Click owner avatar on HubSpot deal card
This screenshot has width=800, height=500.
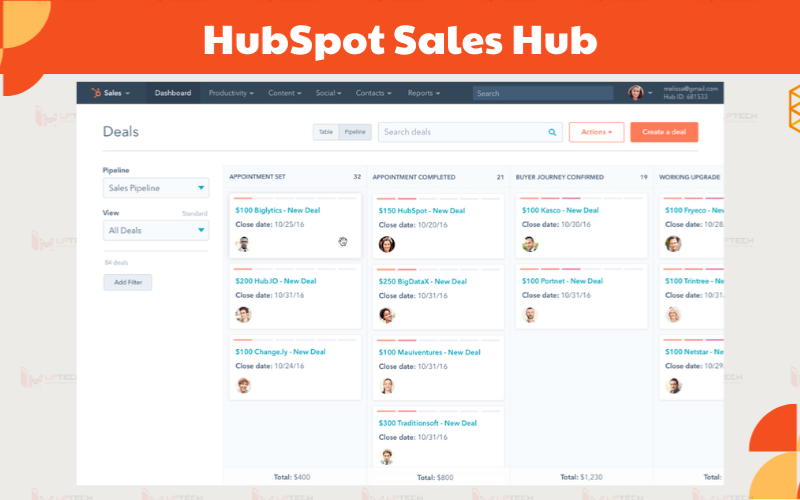pyautogui.click(x=387, y=244)
